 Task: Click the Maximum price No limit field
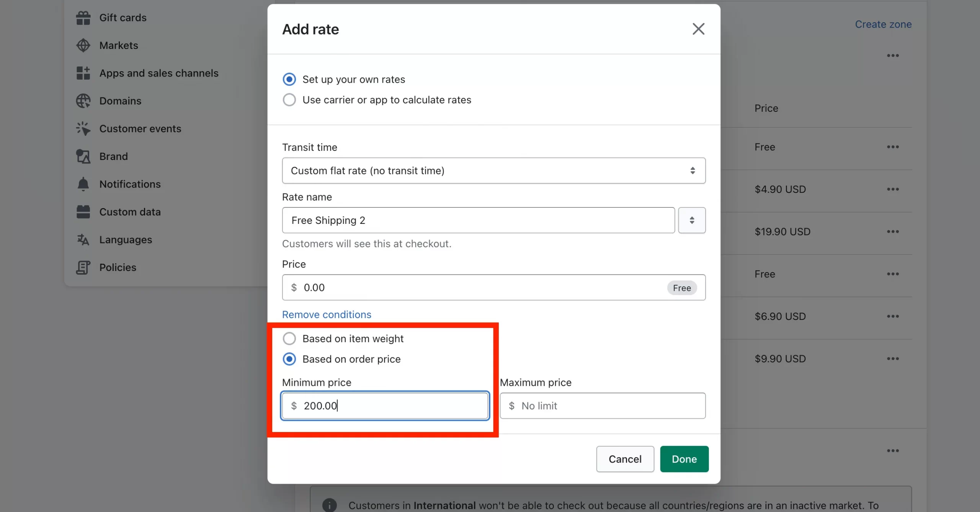[x=603, y=406]
